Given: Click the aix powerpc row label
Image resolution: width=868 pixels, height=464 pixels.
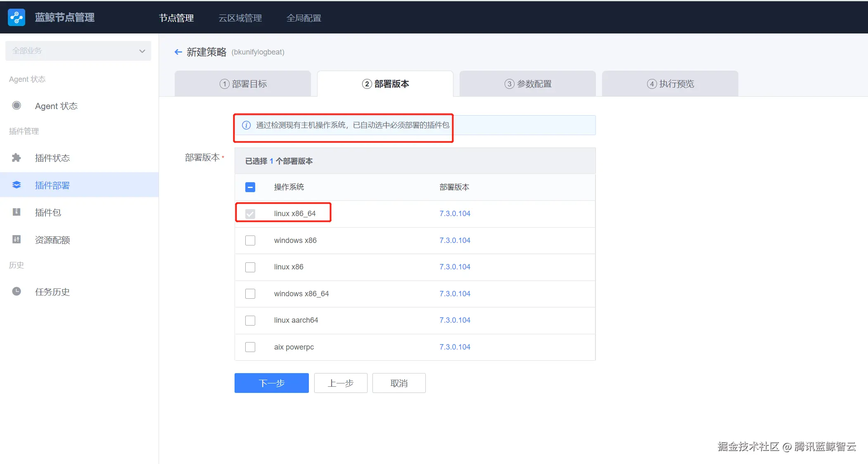Looking at the screenshot, I should (x=294, y=347).
